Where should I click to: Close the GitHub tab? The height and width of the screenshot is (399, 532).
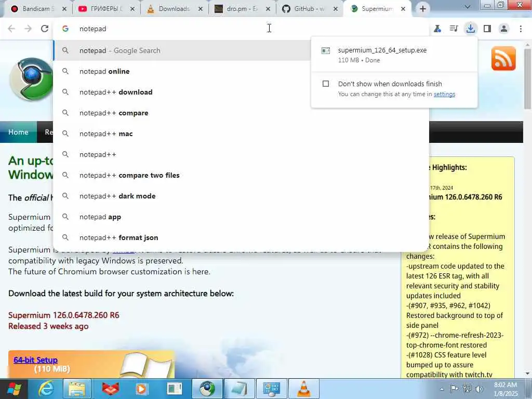coord(335,9)
